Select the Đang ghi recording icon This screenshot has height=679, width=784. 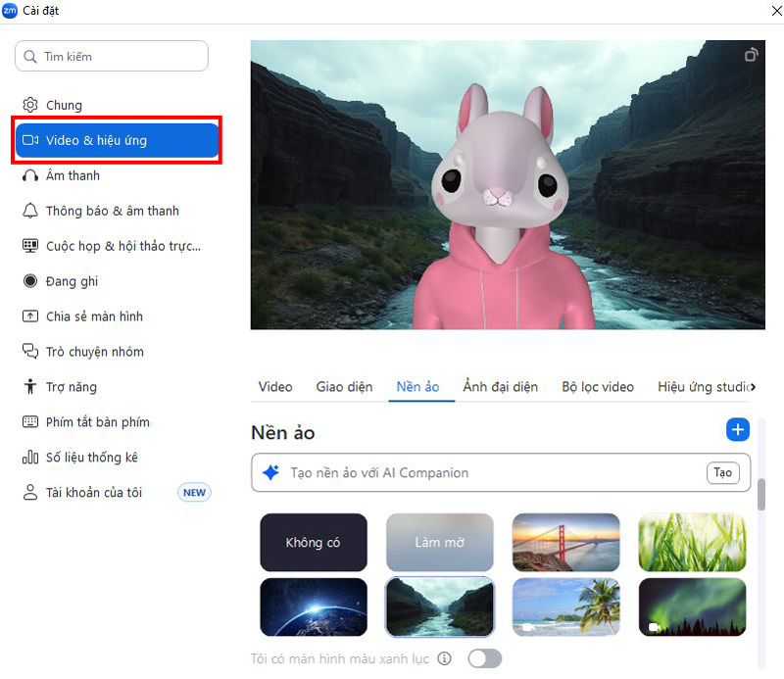[30, 281]
